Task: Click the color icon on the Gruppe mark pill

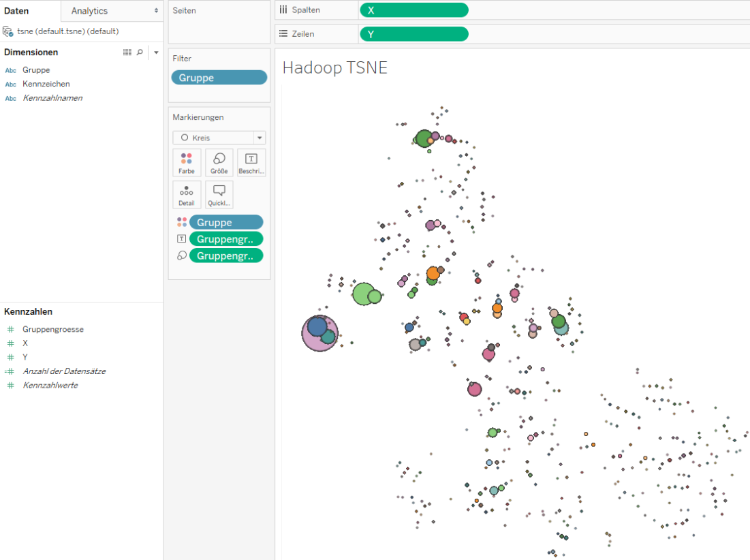Action: (181, 221)
